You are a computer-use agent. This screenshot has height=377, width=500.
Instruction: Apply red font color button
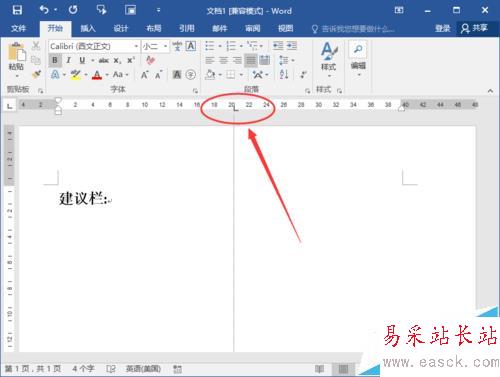[x=97, y=74]
